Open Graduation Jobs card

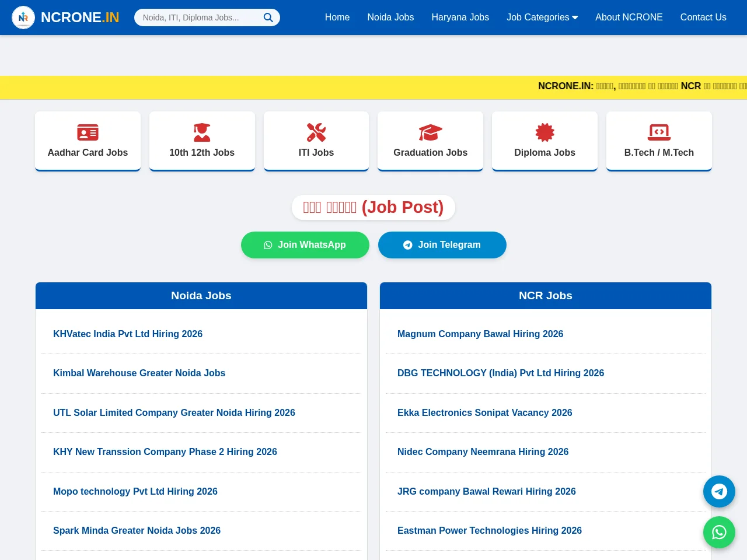click(x=431, y=141)
